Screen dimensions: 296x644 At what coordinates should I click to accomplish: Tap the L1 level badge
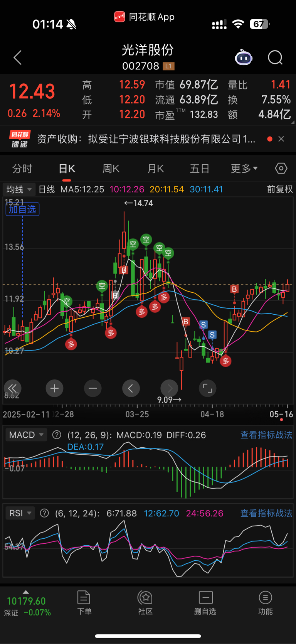pyautogui.click(x=168, y=66)
